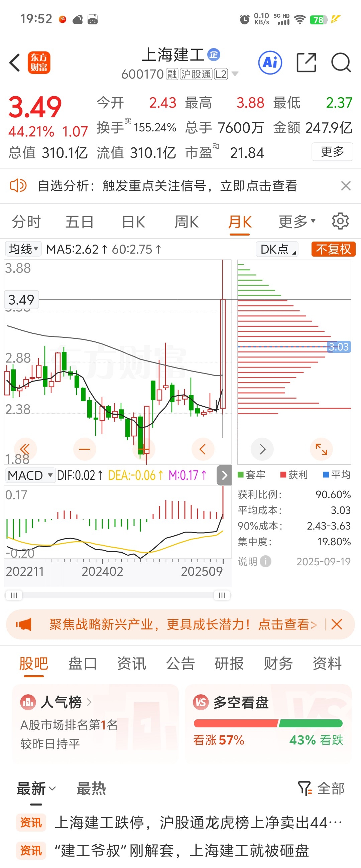The height and width of the screenshot is (868, 361).
Task: Tap the 3.49 price label on chart
Action: 21,300
